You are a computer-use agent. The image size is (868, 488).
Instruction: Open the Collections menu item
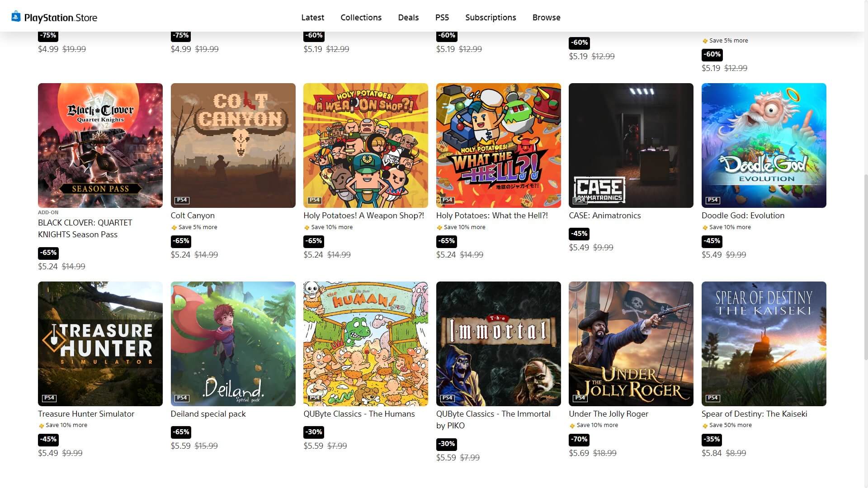(361, 18)
